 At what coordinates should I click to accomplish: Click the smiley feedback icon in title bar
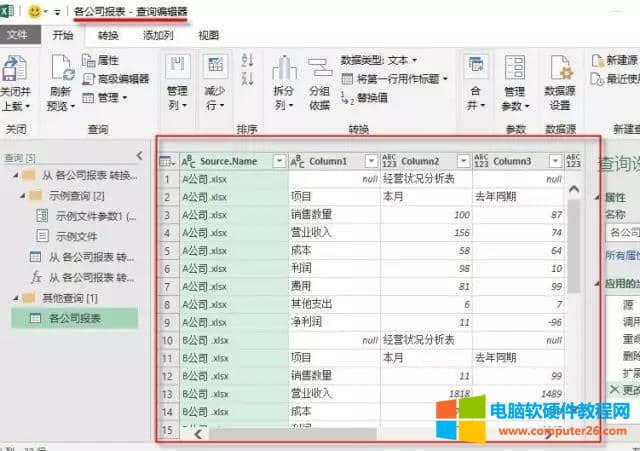pos(35,11)
